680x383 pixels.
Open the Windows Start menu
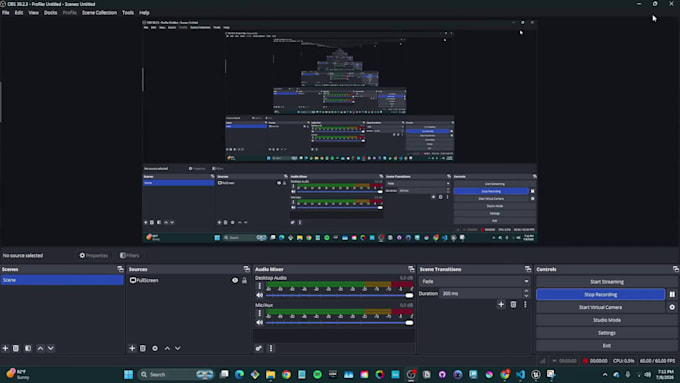tap(128, 374)
